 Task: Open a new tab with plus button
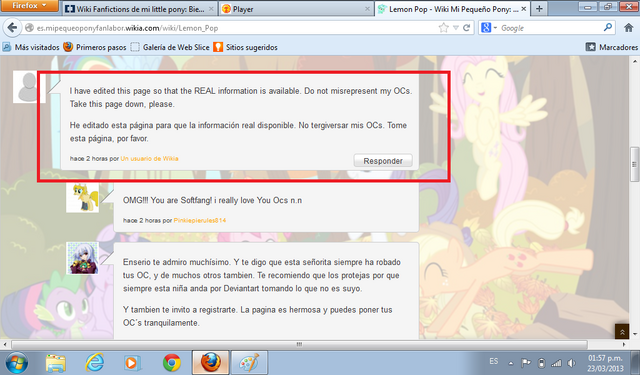click(539, 9)
